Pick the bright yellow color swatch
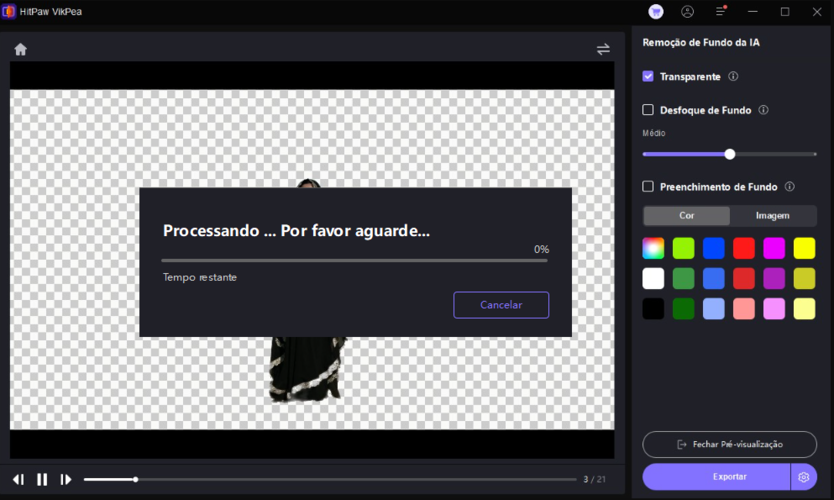Screen dimensions: 834x500 coord(804,248)
